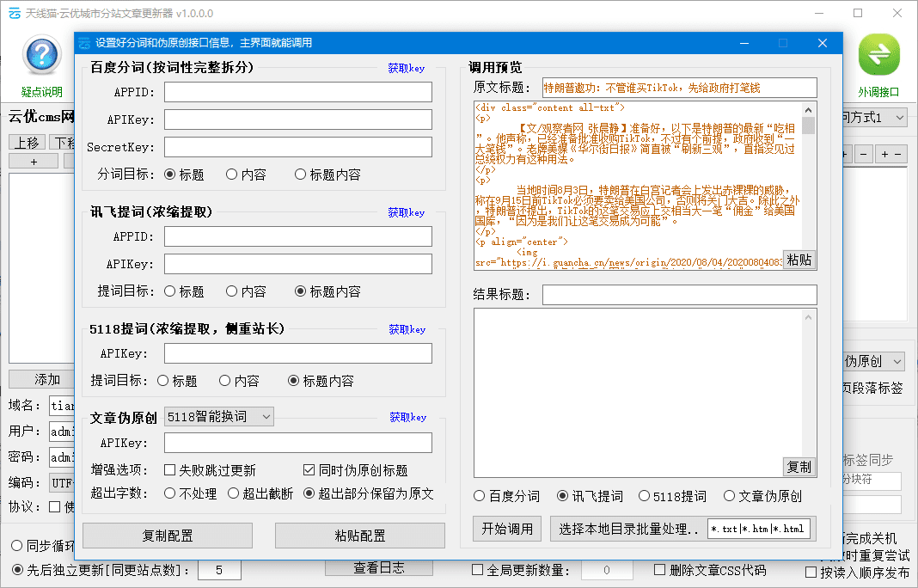This screenshot has width=918, height=588.
Task: Click the 复制配置 button
Action: pos(168,536)
